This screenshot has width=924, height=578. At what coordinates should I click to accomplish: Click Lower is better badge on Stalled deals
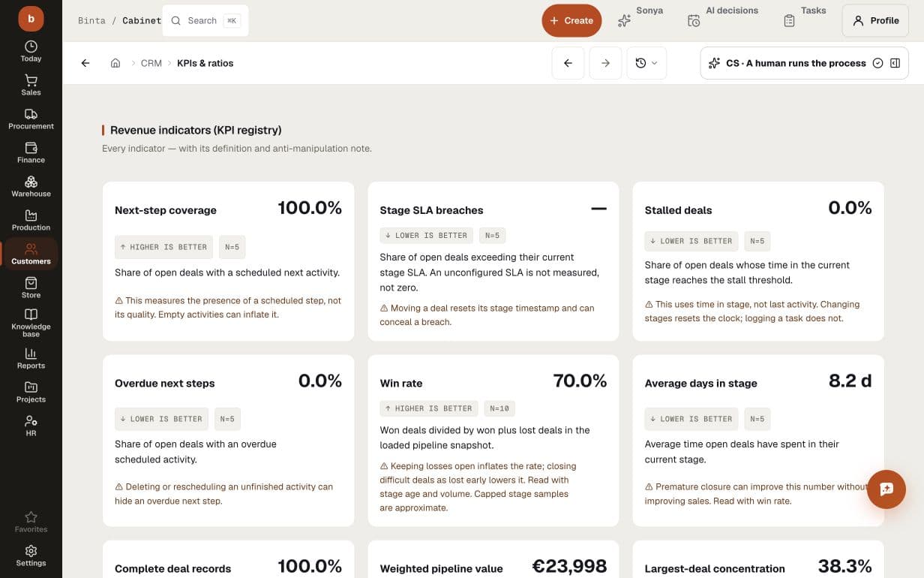(x=691, y=241)
